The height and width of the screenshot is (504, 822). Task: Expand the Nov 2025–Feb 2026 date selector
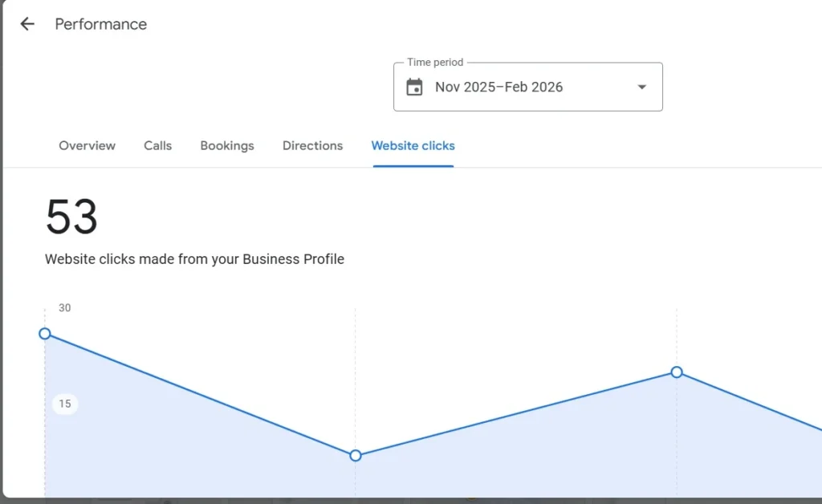coord(527,86)
